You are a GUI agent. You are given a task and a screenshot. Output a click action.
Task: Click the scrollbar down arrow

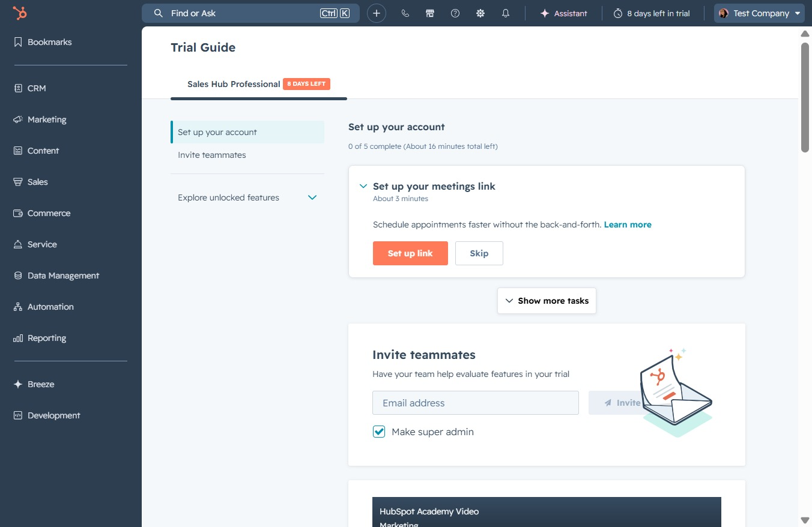805,520
